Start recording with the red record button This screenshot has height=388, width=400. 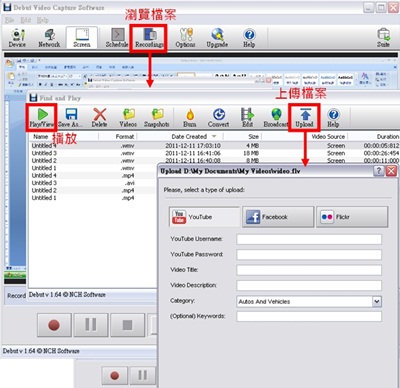pos(54,325)
